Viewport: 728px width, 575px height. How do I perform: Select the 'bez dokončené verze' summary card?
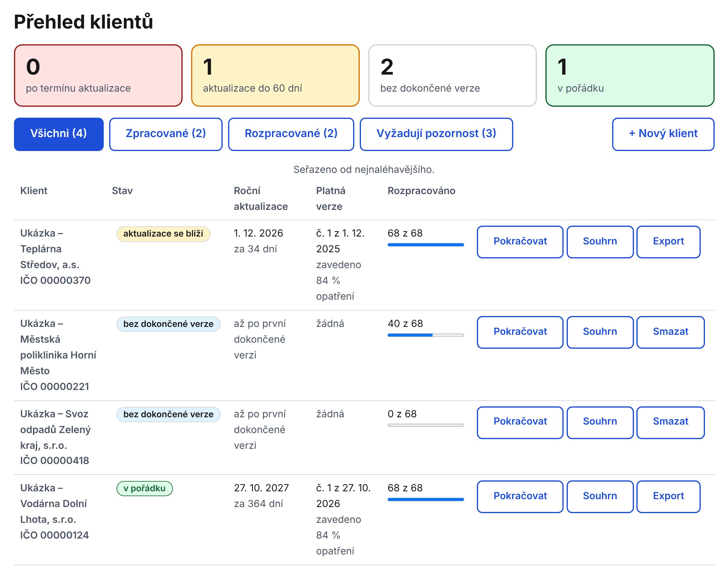(x=452, y=76)
